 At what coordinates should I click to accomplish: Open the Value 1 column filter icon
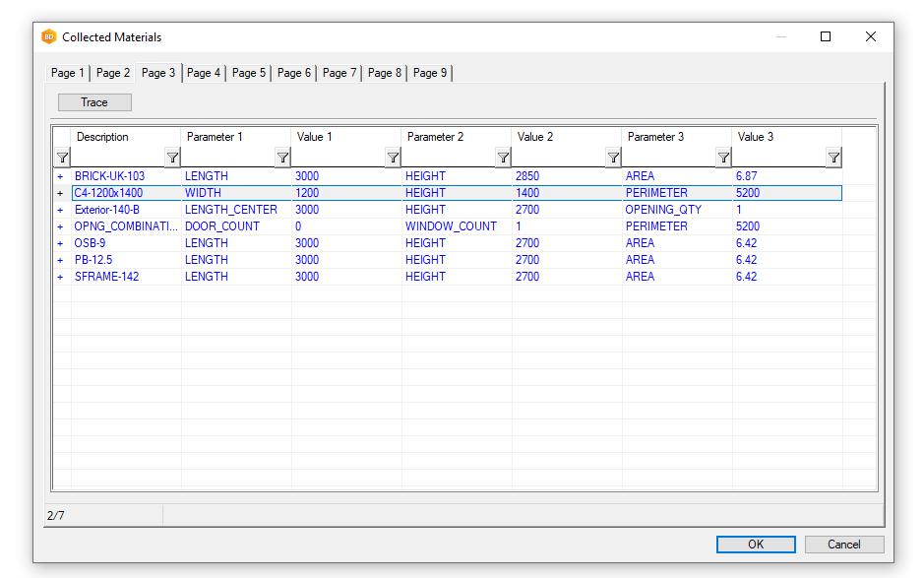(393, 158)
